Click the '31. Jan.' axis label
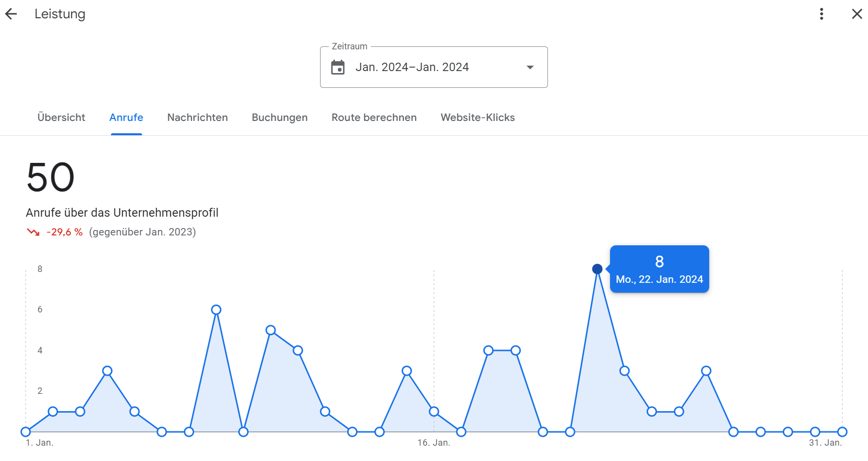Screen dimensions: 868x461 826,443
